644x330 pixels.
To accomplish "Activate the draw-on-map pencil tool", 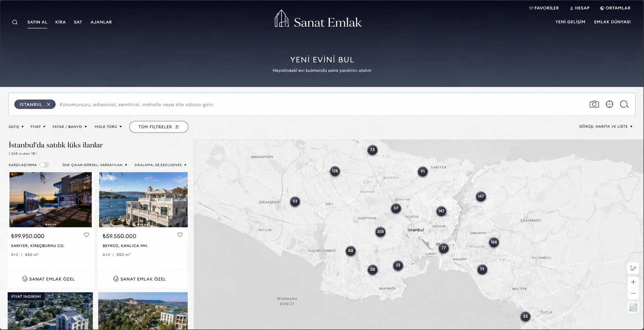I will pyautogui.click(x=633, y=268).
